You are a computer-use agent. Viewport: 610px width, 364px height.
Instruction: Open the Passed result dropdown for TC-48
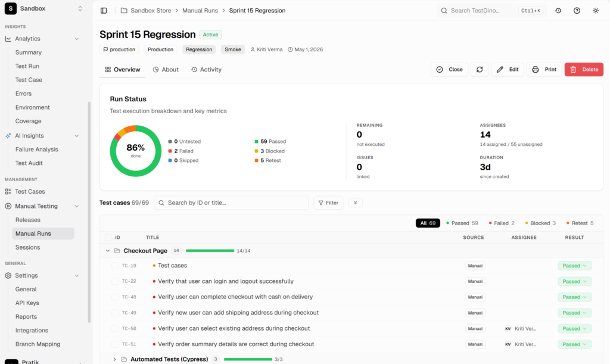(x=575, y=297)
